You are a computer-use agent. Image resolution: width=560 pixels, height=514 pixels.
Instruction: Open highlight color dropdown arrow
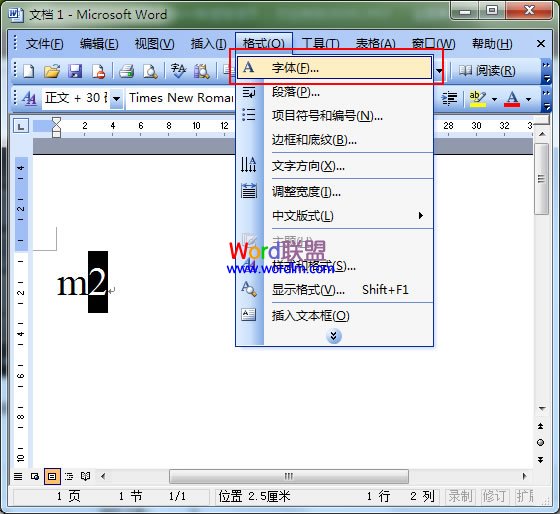pyautogui.click(x=494, y=99)
